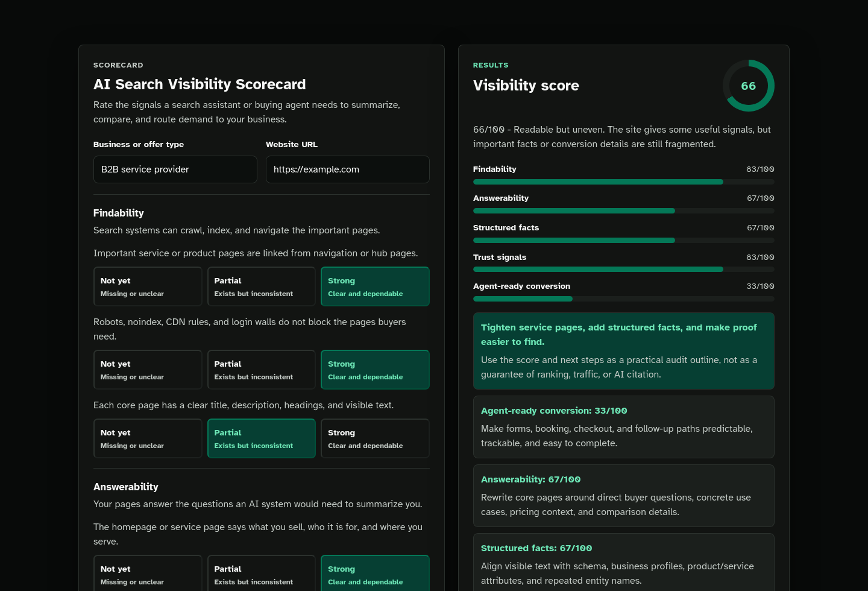Click the 'SCORECARD' label above the heading
Image resolution: width=868 pixels, height=591 pixels.
coord(118,65)
